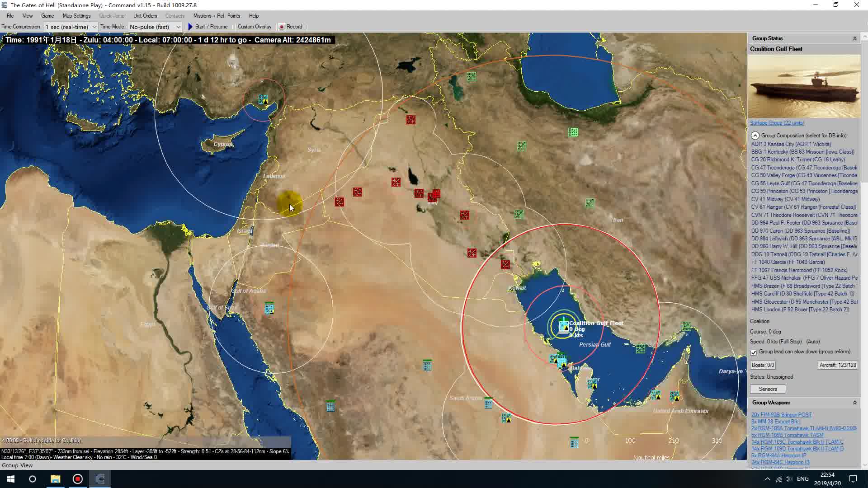Image resolution: width=868 pixels, height=488 pixels.
Task: Click the red Record icon in toolbar
Action: point(282,27)
